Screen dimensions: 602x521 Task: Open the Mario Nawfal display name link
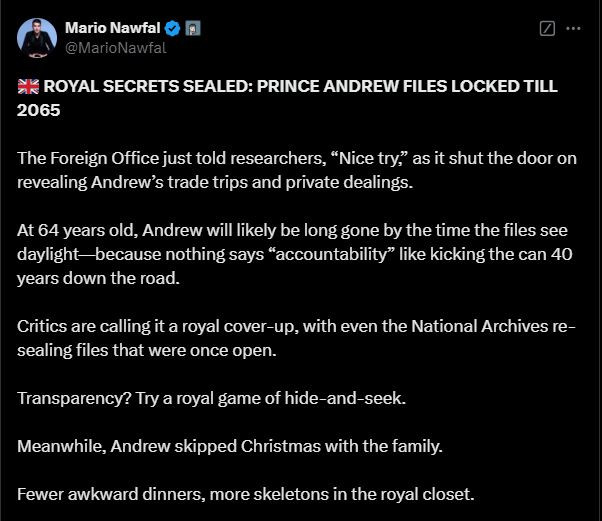[x=112, y=28]
